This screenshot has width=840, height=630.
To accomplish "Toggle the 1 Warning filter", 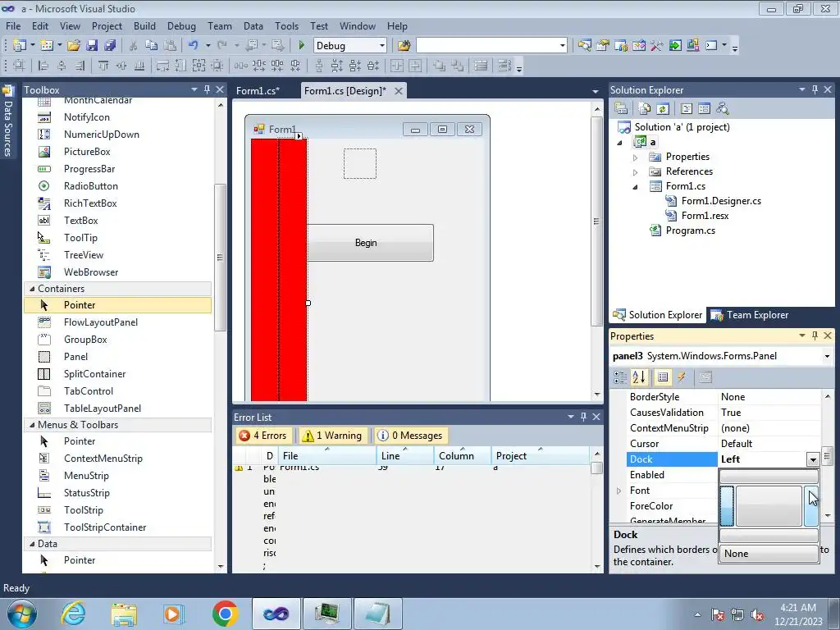I will [x=331, y=436].
